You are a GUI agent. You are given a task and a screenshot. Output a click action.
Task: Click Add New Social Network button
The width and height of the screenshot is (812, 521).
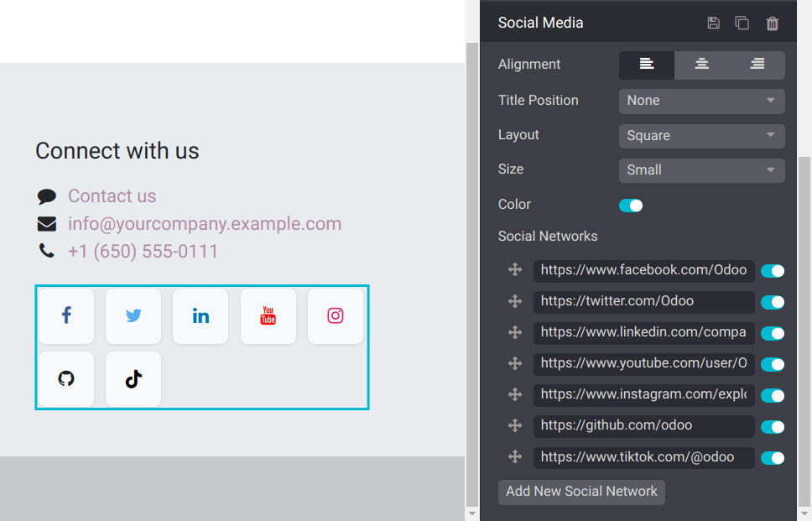tap(581, 492)
